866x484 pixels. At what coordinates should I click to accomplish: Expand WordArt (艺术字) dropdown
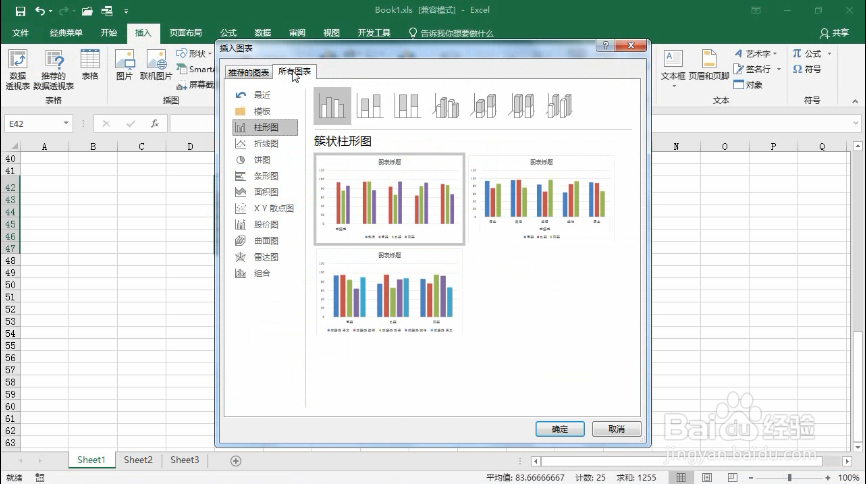coord(775,54)
